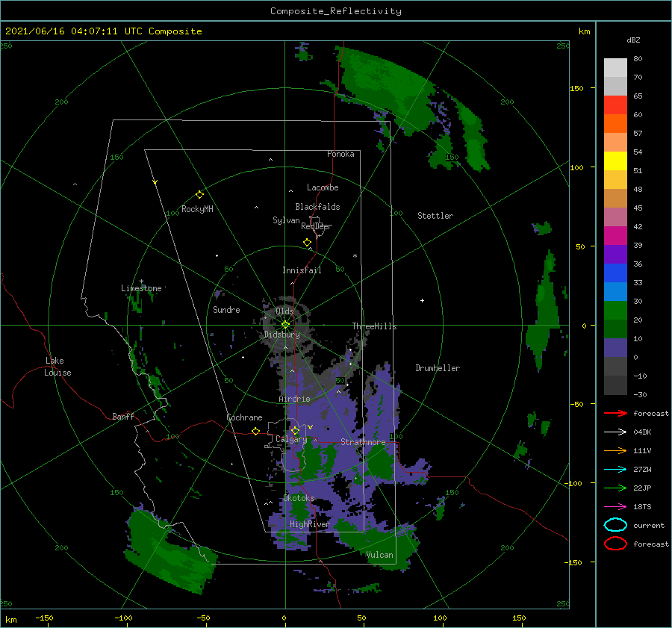Viewport: 672px width, 628px height.
Task: Click the Vulcan city label
Action: [x=379, y=555]
